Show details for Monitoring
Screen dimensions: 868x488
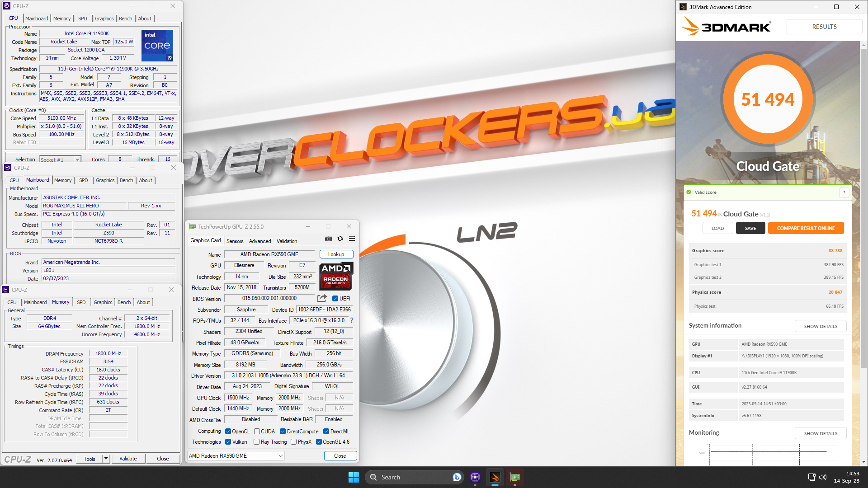pos(821,433)
